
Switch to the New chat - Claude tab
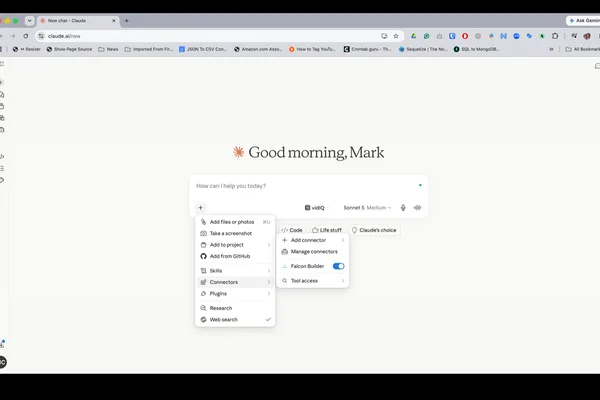(78, 21)
